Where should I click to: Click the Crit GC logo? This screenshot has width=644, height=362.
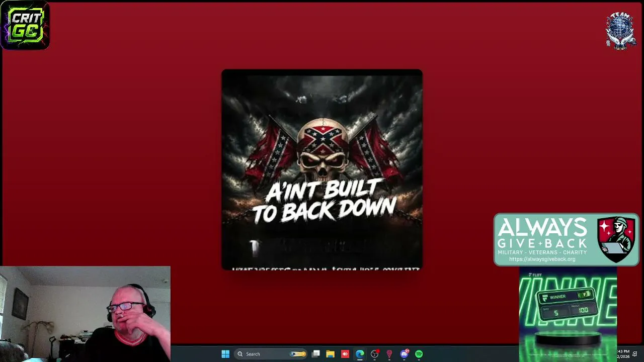coord(25,25)
